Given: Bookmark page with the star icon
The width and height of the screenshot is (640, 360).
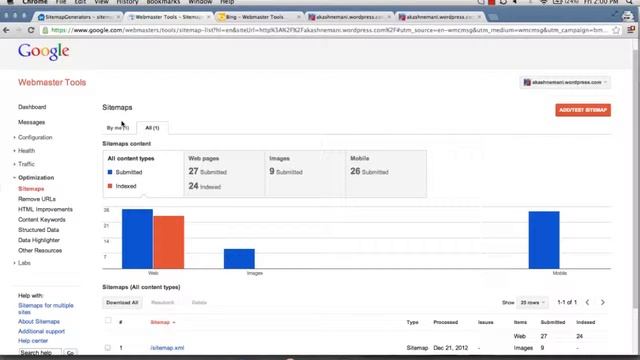Looking at the screenshot, I should point(616,30).
